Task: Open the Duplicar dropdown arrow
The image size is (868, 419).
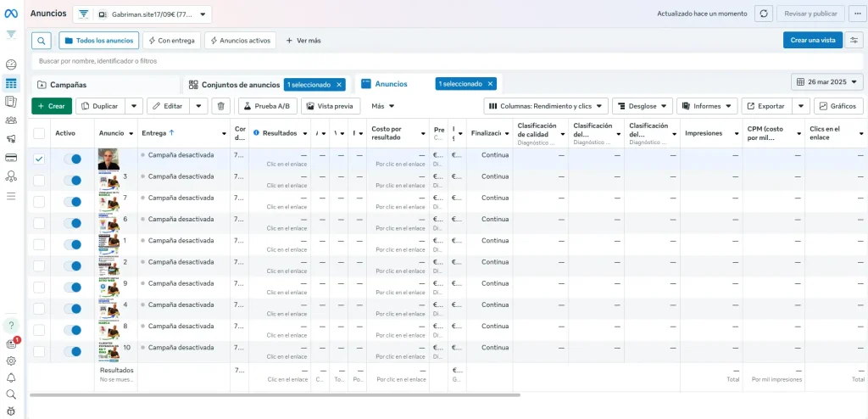Action: (134, 106)
